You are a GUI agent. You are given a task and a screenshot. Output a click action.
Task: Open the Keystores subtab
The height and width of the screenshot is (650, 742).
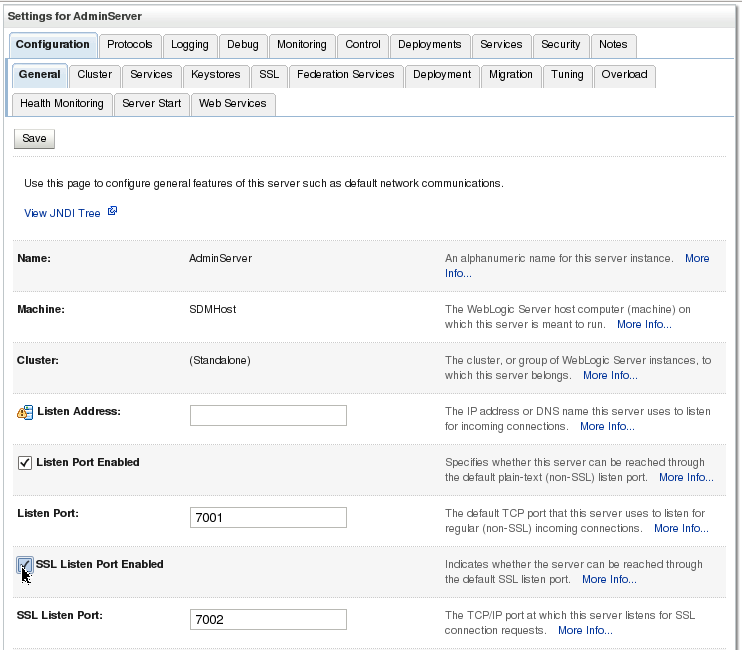216,75
